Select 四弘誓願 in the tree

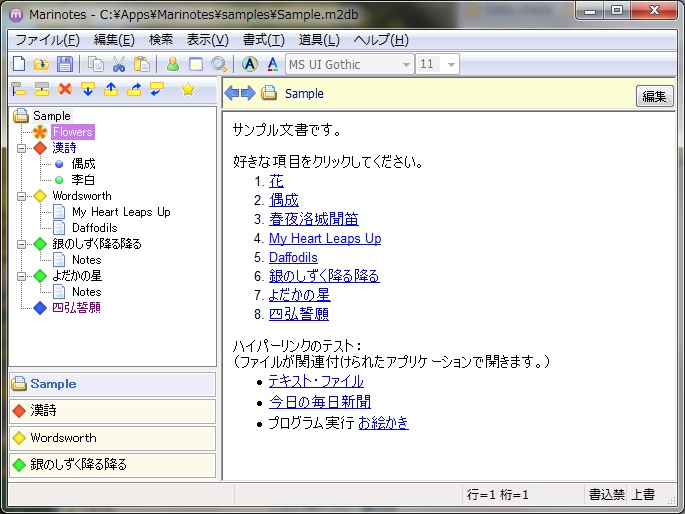76,308
